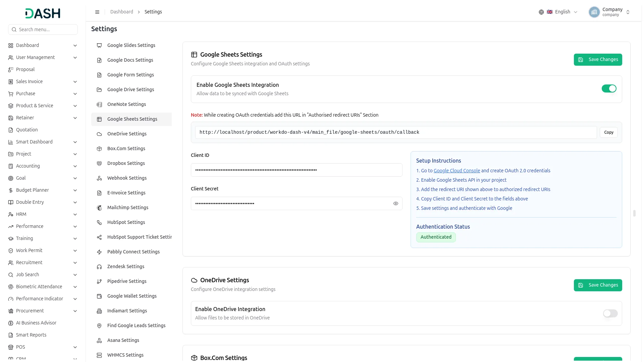644x362 pixels.
Task: Expand the Accounting sidebar section
Action: 43,166
